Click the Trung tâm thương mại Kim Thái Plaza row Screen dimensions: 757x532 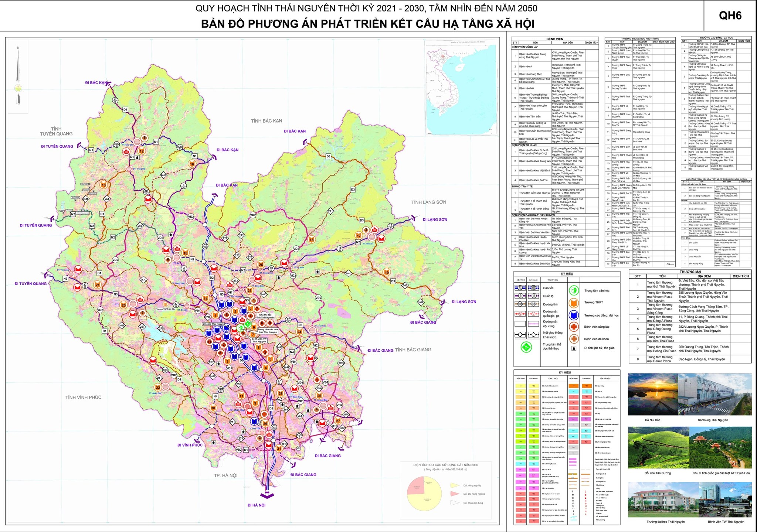pyautogui.click(x=690, y=339)
